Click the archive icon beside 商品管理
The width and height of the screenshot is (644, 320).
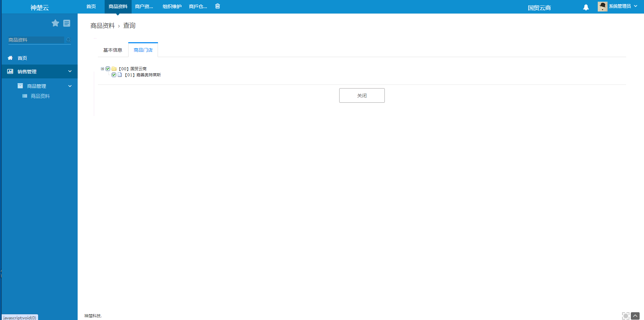coord(20,86)
